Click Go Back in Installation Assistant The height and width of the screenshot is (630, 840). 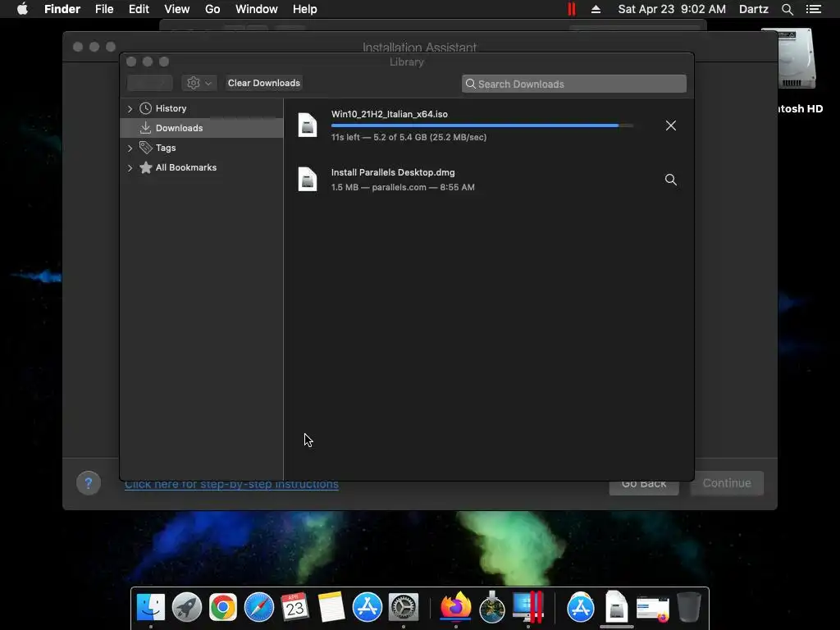point(644,486)
